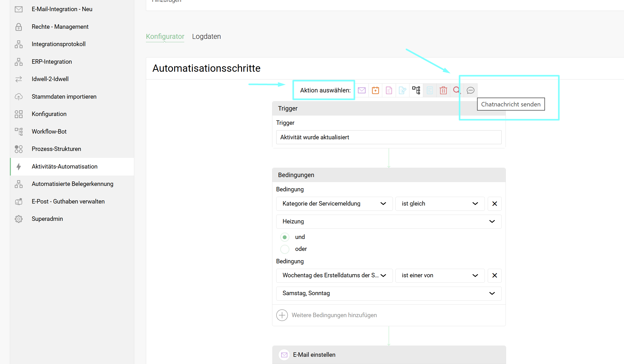Screen dimensions: 624x364
Task: Select the black workflow tree action icon
Action: click(x=416, y=90)
